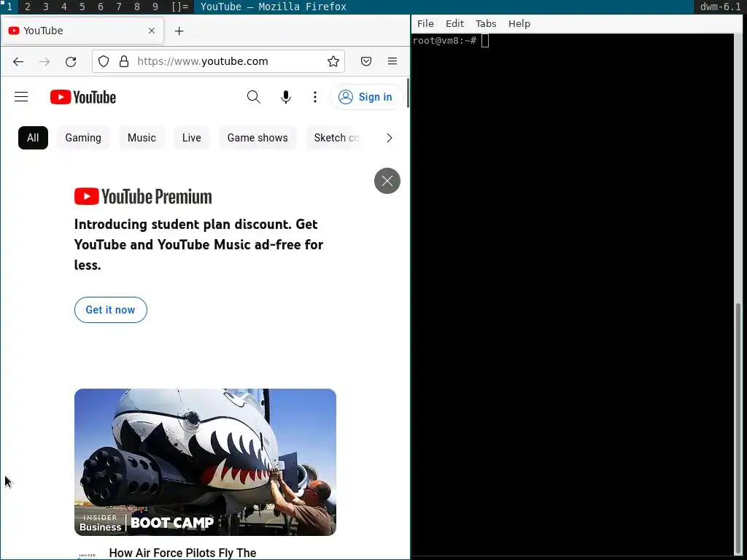Click Sign in button
The width and height of the screenshot is (747, 560).
pyautogui.click(x=366, y=97)
